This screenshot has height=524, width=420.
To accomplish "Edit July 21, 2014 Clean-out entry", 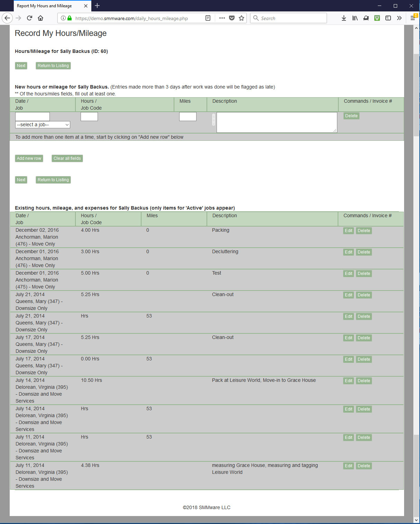I will coord(348,295).
